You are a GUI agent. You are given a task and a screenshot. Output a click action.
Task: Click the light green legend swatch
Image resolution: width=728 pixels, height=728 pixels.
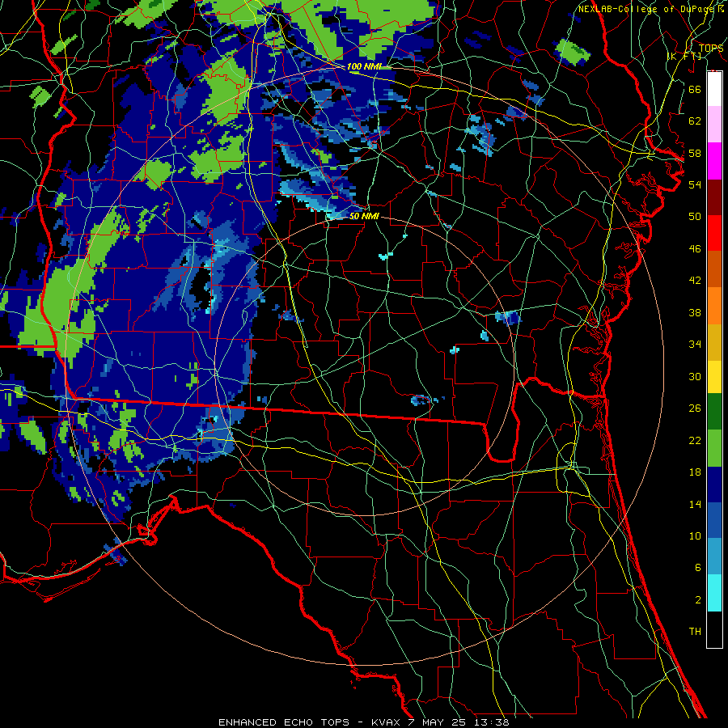714,448
